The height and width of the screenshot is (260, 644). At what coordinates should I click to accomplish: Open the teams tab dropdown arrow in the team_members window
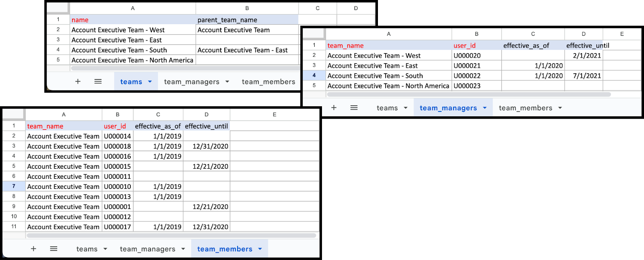tap(105, 249)
